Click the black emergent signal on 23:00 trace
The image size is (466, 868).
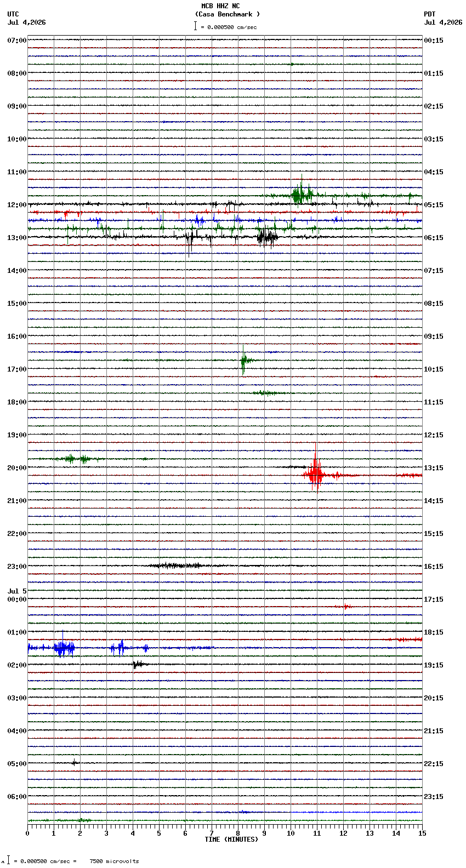175,566
